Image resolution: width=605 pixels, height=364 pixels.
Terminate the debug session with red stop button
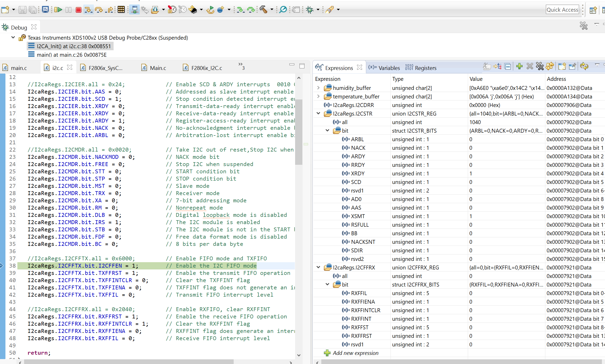pos(79,10)
